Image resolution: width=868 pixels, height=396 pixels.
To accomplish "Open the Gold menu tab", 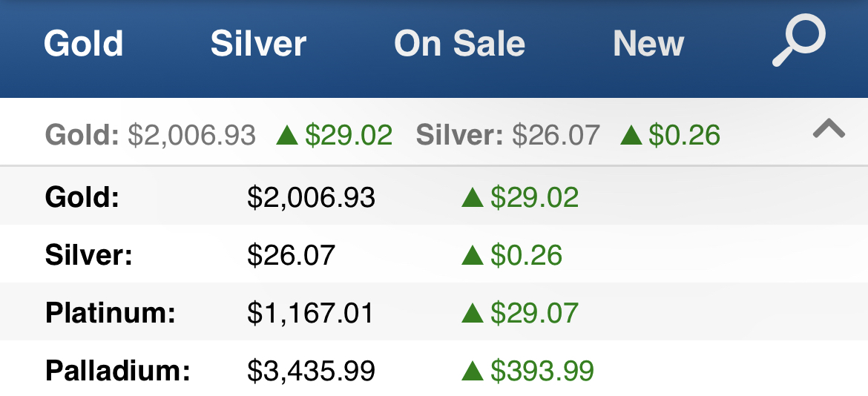I will 84,44.
